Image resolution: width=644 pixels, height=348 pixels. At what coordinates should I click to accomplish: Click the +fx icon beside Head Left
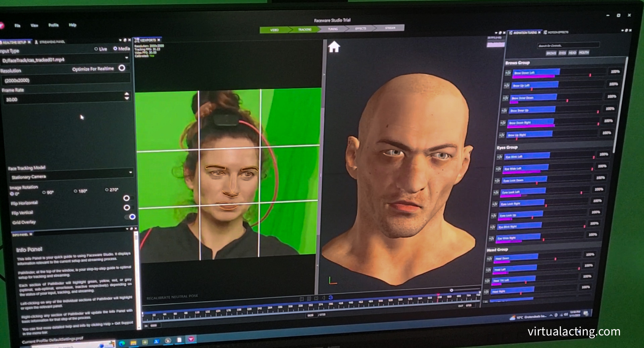[x=488, y=270]
